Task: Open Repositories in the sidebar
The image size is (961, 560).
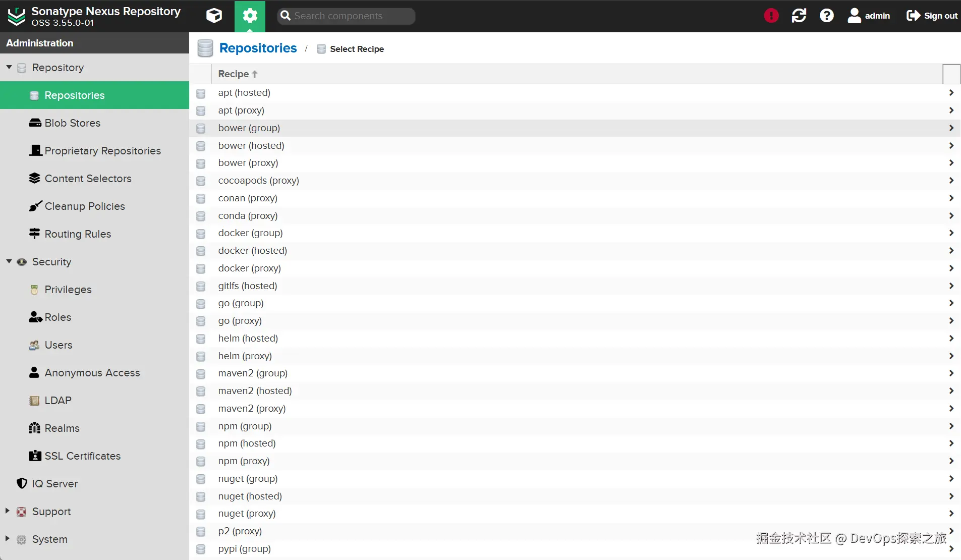Action: click(x=94, y=95)
